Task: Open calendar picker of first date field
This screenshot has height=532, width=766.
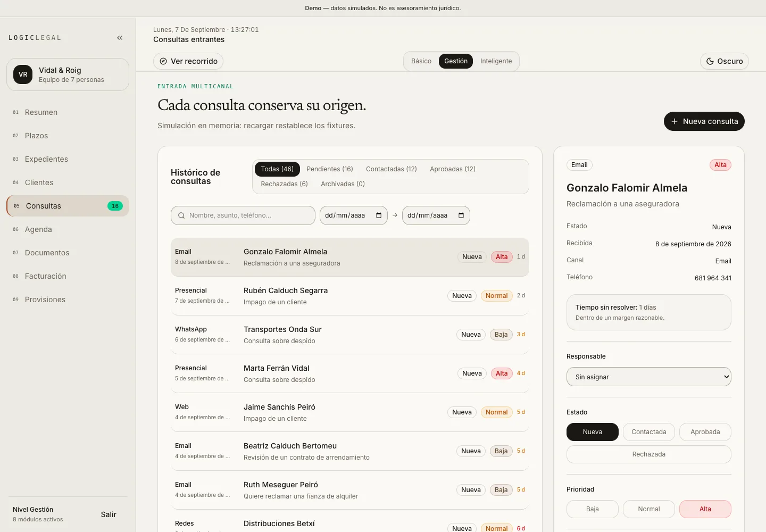Action: pos(379,215)
